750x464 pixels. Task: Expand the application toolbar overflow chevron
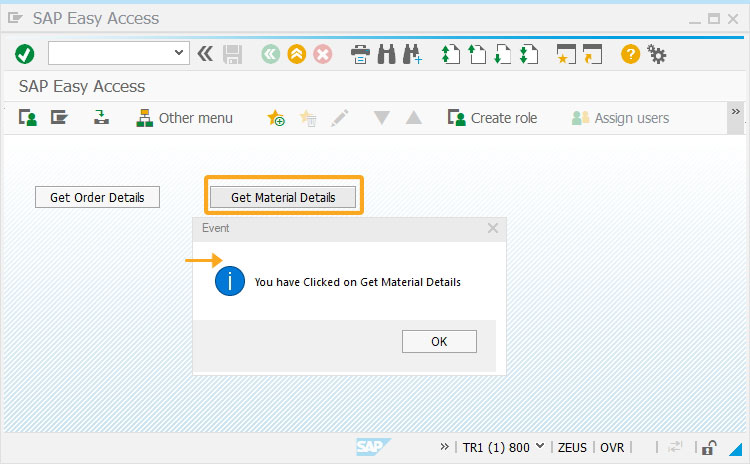click(736, 111)
